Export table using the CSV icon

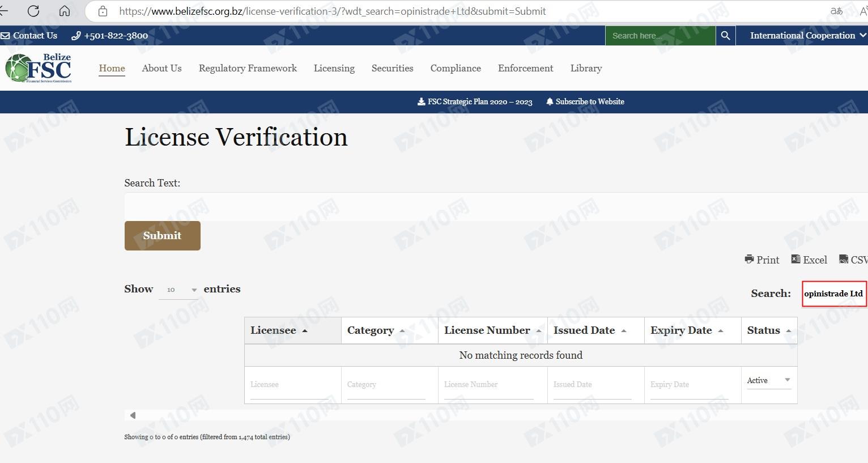pos(844,260)
